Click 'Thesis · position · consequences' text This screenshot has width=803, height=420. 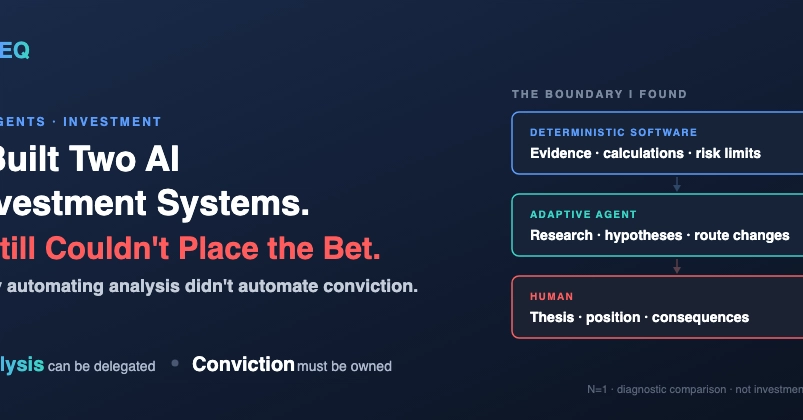point(640,317)
